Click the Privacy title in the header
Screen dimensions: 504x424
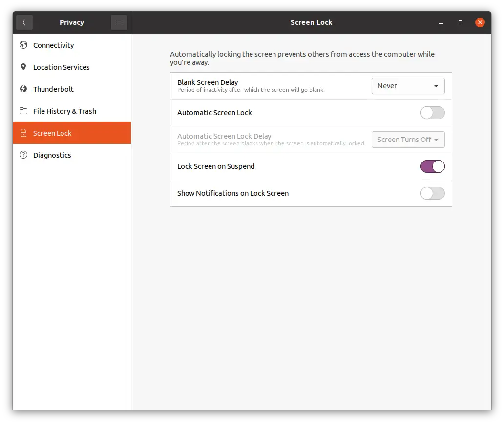point(72,22)
